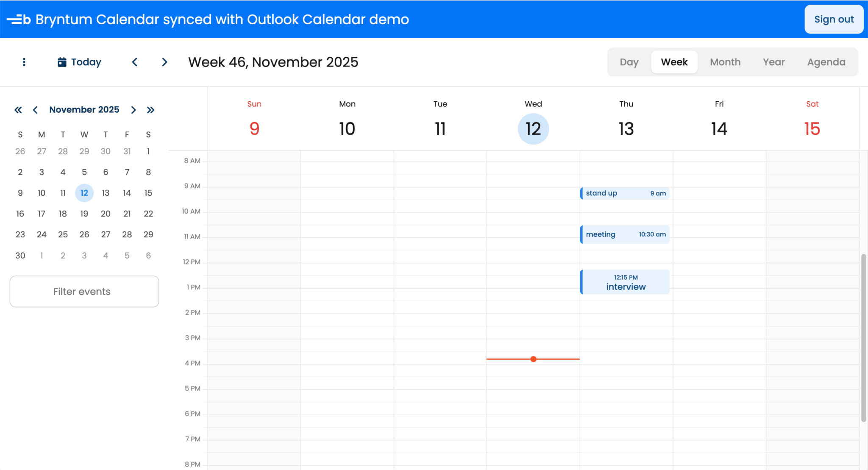Go to the previous week arrow

(135, 62)
